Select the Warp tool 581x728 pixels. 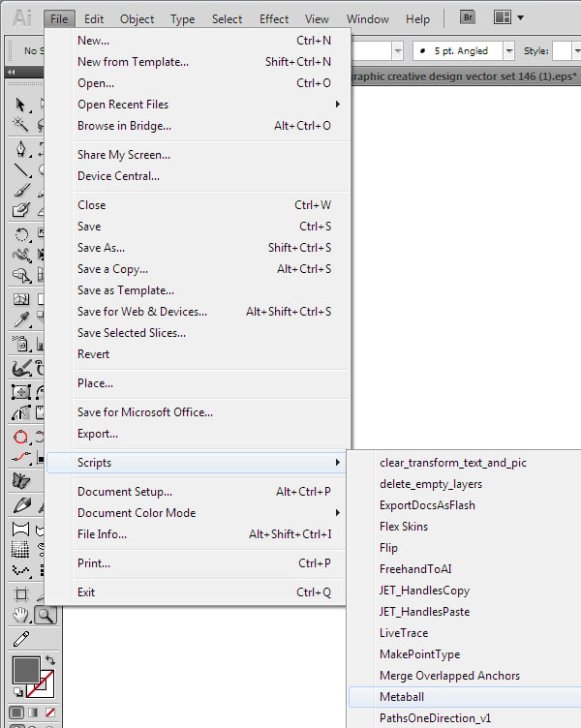coord(21,255)
